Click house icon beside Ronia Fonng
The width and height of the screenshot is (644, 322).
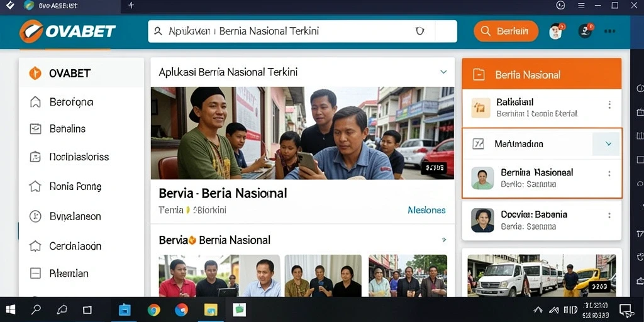pos(35,187)
